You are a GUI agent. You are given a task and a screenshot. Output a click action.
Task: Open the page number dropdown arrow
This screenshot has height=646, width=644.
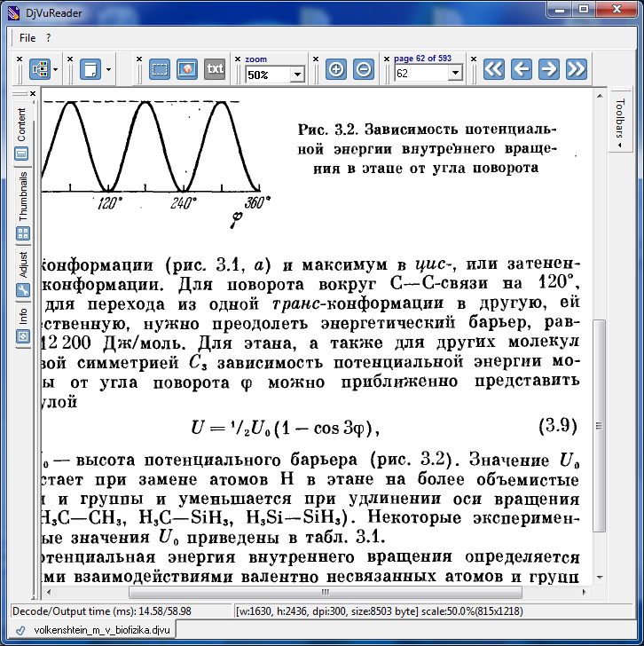pos(455,73)
